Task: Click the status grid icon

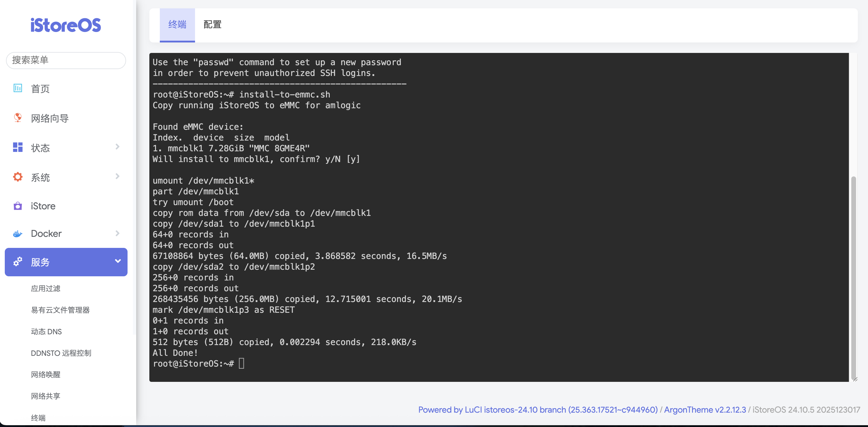Action: (18, 147)
